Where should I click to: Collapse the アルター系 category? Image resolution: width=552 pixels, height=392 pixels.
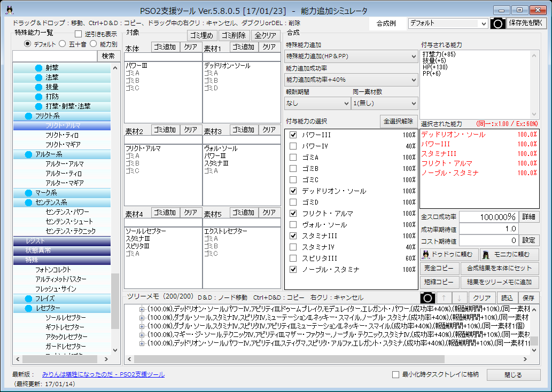click(x=28, y=154)
